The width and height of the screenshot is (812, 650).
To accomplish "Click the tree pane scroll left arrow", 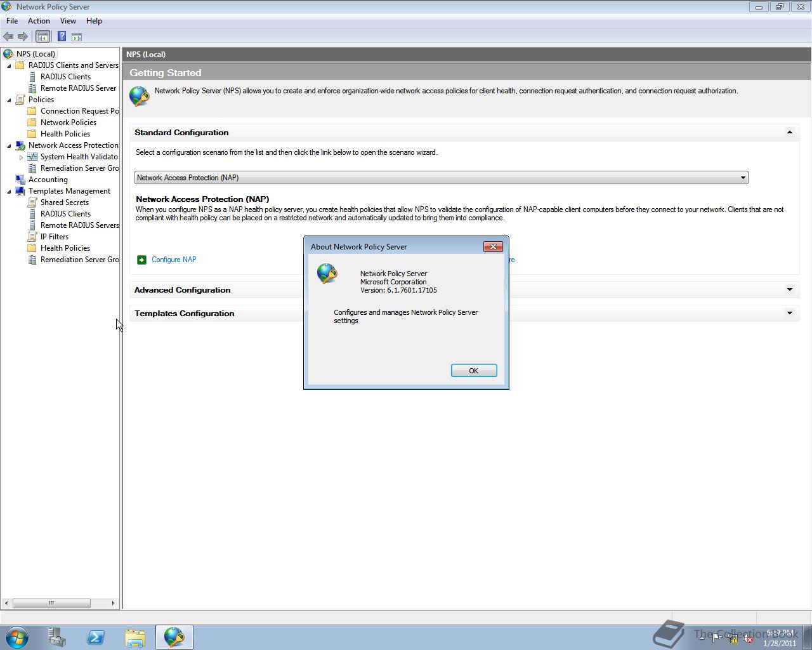I will click(x=6, y=603).
